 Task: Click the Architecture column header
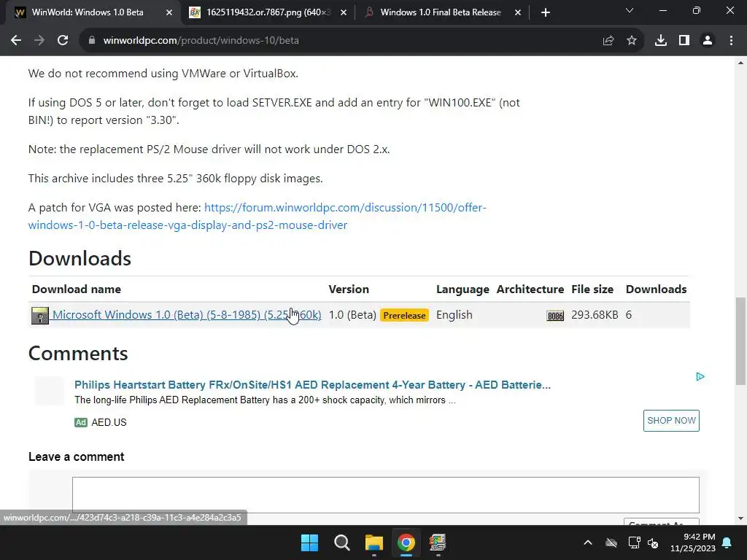point(530,289)
